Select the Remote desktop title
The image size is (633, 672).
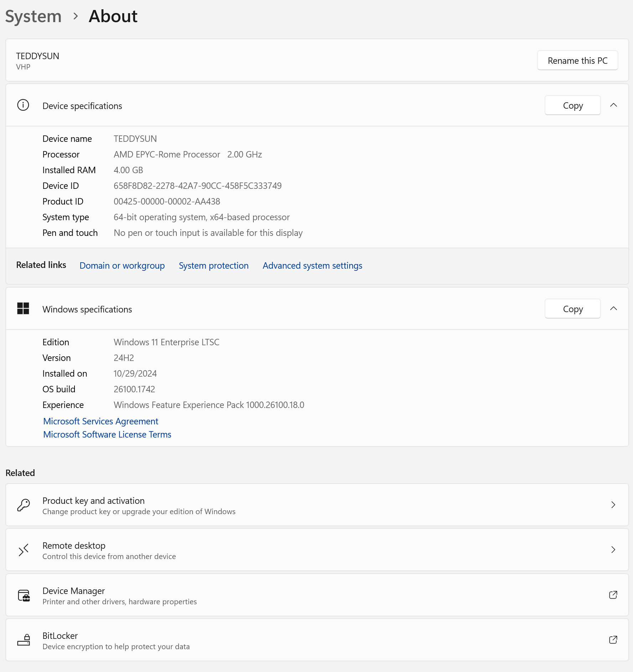74,546
